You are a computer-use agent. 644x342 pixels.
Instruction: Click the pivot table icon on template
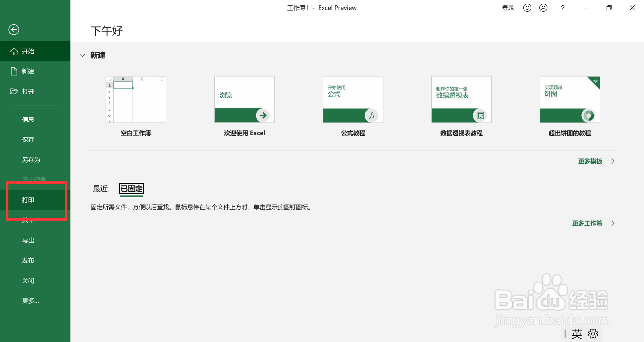[480, 115]
